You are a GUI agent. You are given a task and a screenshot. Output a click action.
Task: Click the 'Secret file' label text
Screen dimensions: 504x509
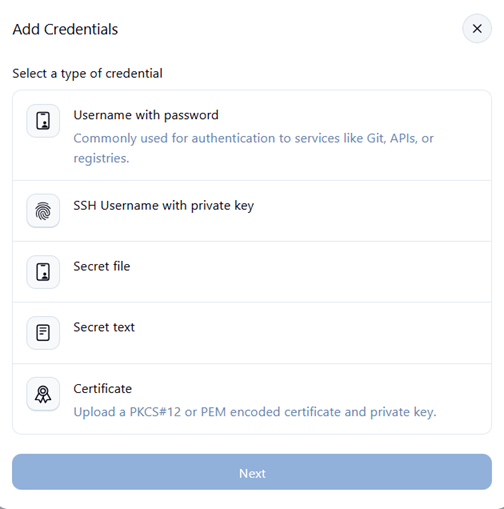click(102, 266)
